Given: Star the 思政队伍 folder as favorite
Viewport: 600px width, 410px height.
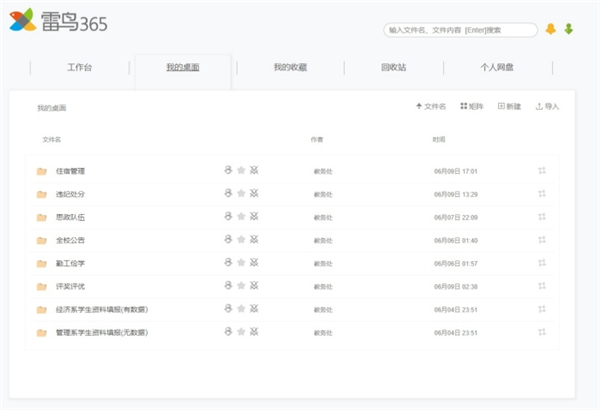Looking at the screenshot, I should point(241,216).
